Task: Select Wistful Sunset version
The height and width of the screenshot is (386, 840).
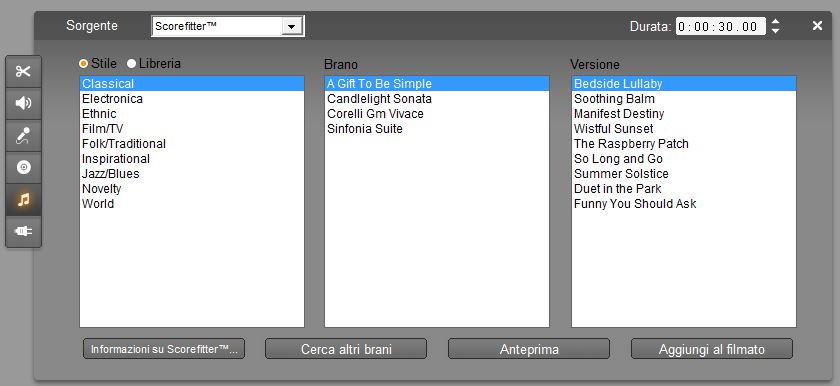Action: pyautogui.click(x=684, y=128)
